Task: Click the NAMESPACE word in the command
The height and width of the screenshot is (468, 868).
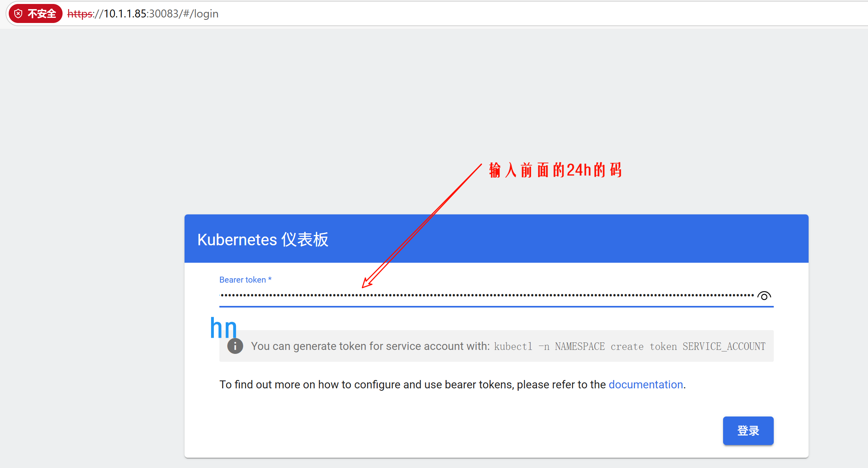Action: tap(580, 346)
